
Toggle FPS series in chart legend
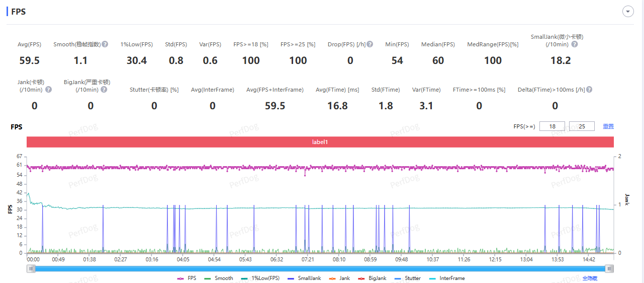187,278
